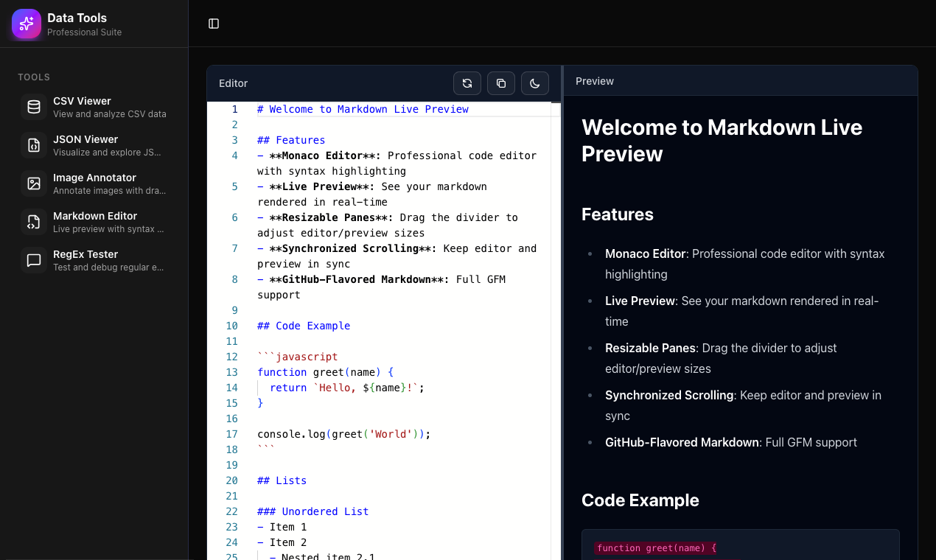
Task: Click the 'Features' heading in the preview
Action: click(617, 214)
